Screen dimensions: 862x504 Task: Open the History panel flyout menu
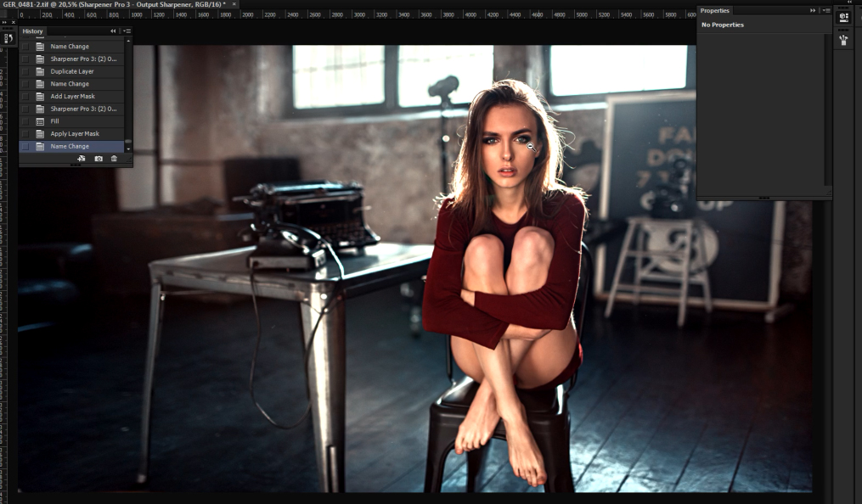[x=127, y=31]
